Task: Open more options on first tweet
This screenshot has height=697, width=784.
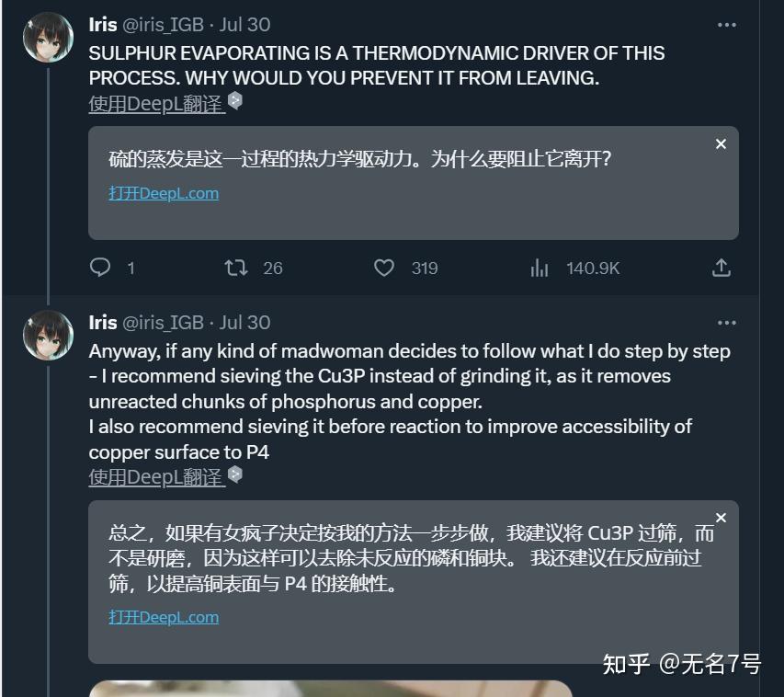Action: tap(726, 25)
